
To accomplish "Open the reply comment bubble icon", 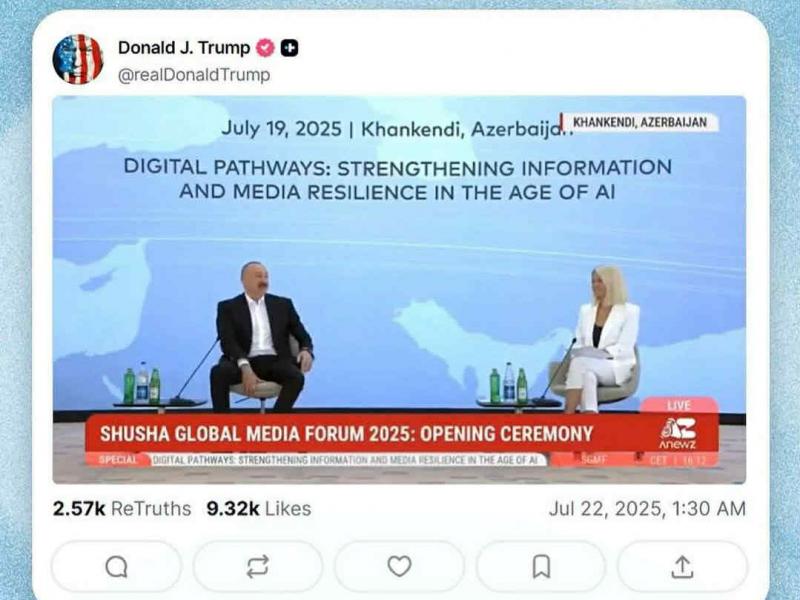I will coord(116,566).
